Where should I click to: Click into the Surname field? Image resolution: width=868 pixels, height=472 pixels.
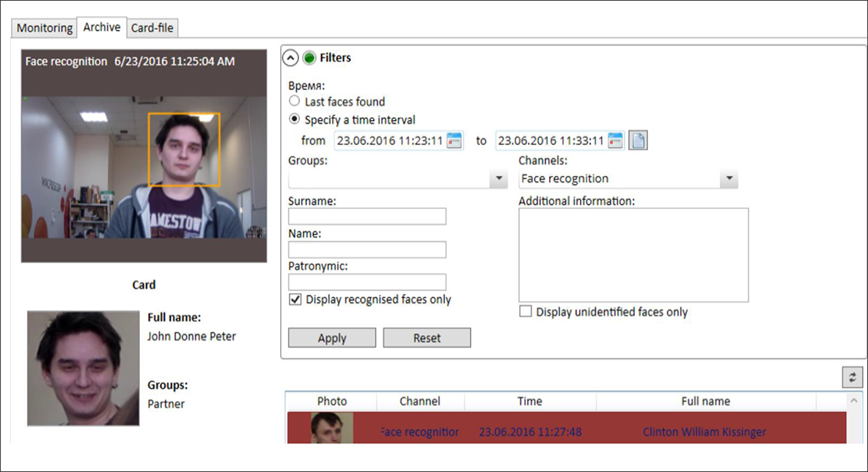(x=367, y=216)
